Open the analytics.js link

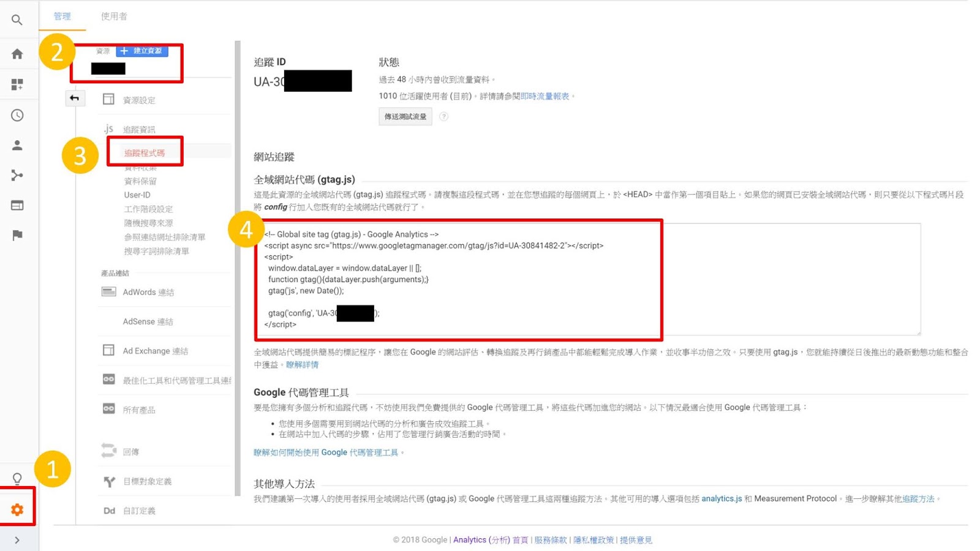(x=722, y=498)
